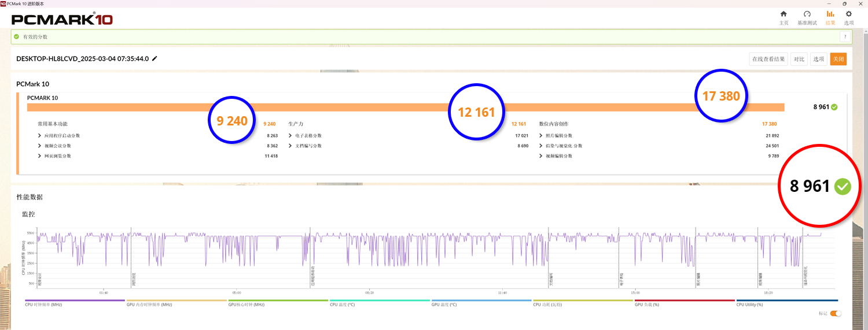868x330 pixels.
Task: Click the green check next to 8 961
Action: (834, 107)
